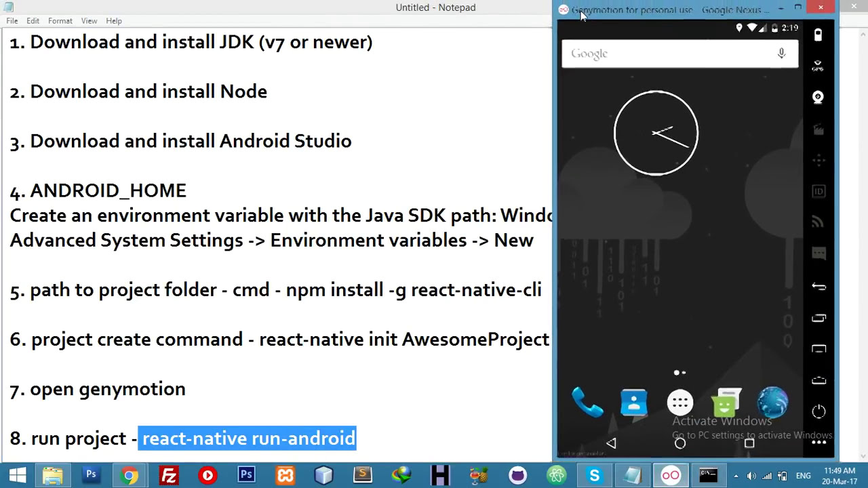This screenshot has width=868, height=488.
Task: Click the '2. Download and install Node' line
Action: [x=138, y=91]
